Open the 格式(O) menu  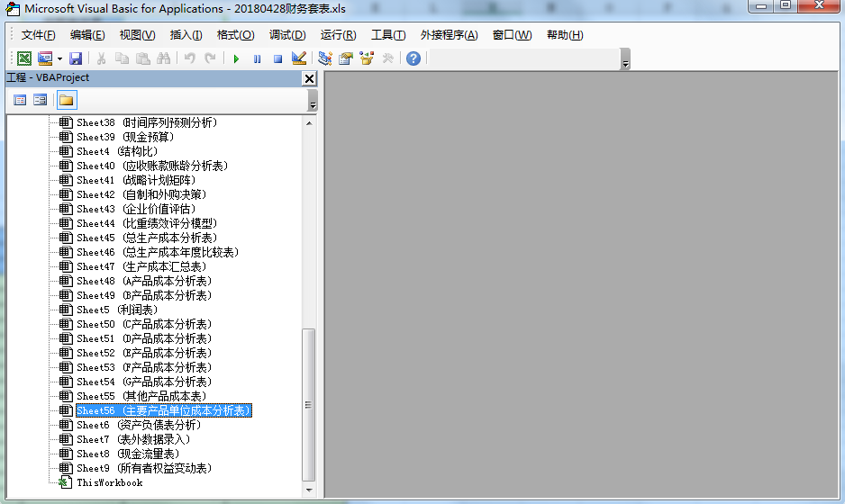coord(235,35)
